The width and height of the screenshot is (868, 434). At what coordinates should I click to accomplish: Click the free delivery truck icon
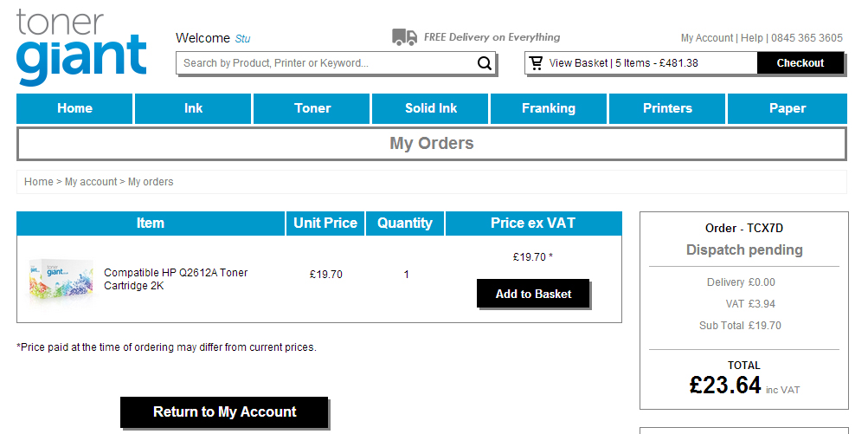[x=405, y=37]
